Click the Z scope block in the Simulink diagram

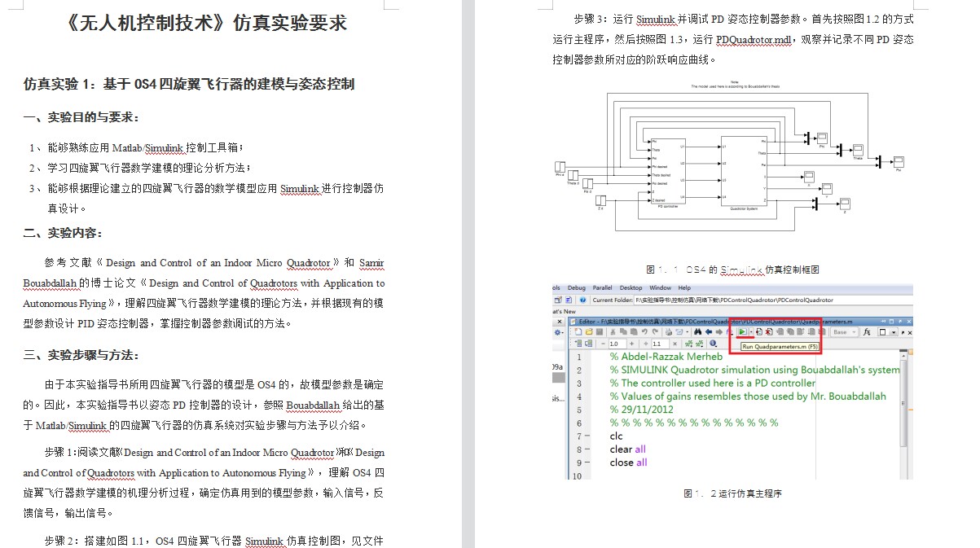pos(845,204)
